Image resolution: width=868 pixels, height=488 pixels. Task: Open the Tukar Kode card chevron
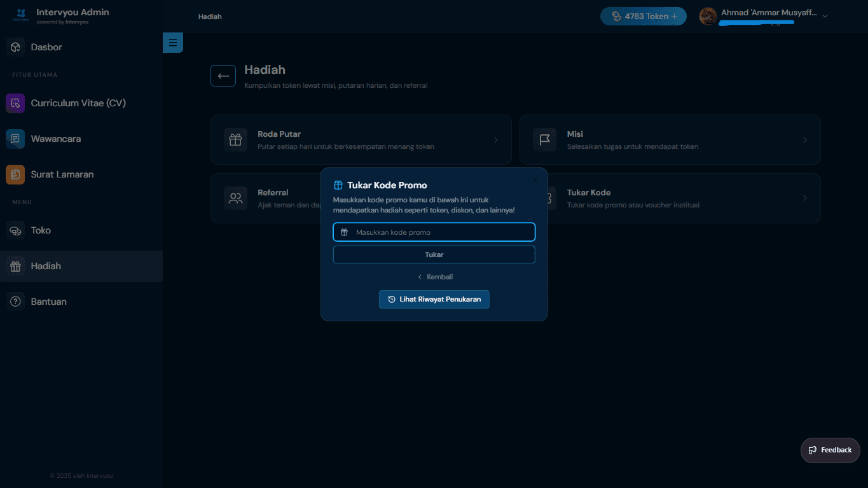(805, 198)
